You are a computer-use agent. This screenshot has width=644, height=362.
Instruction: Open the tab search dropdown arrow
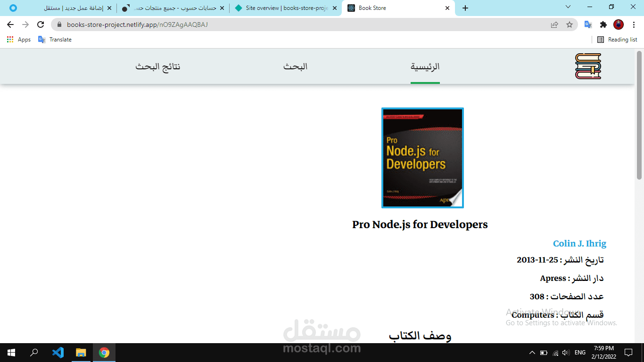click(568, 7)
